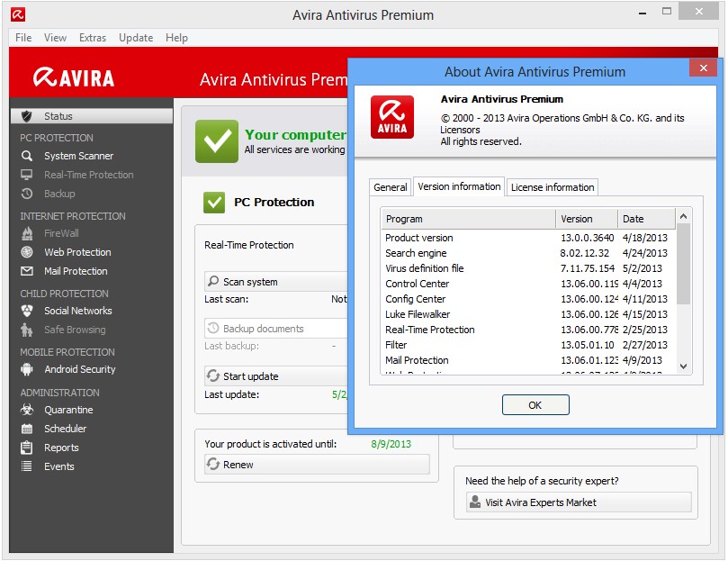The height and width of the screenshot is (561, 728).
Task: Click the Reports clipboard icon
Action: point(27,448)
